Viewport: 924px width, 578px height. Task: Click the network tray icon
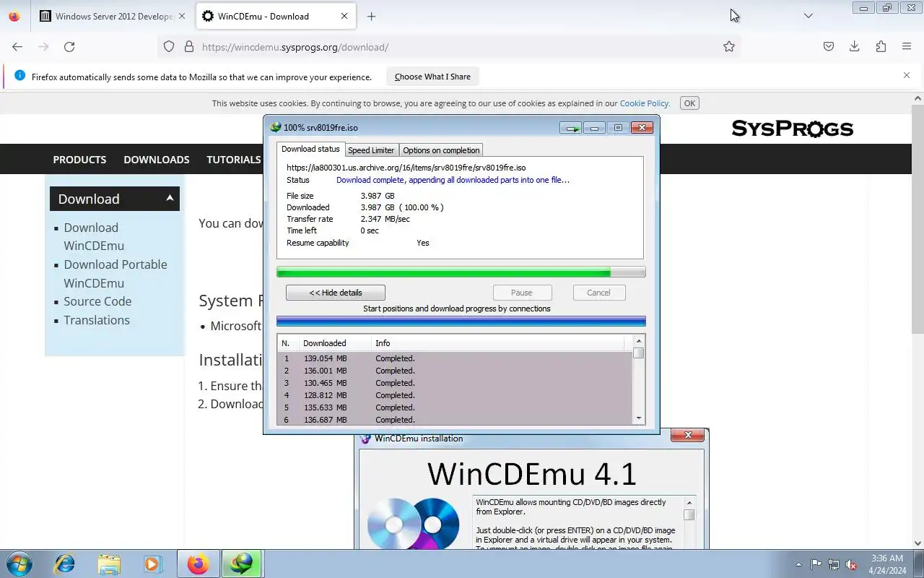click(834, 564)
